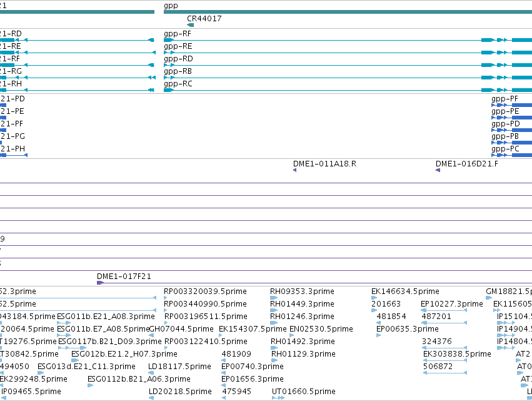Select the 324376 feature label

(437, 341)
